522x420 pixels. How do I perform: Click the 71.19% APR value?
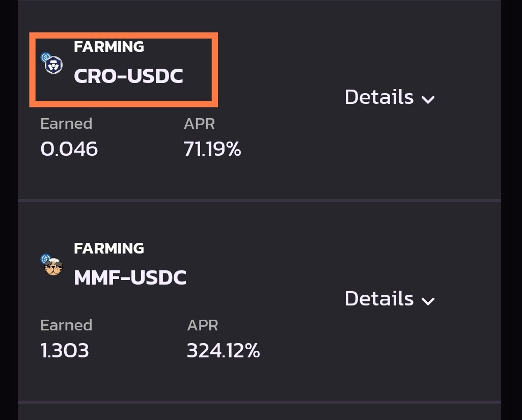(212, 149)
